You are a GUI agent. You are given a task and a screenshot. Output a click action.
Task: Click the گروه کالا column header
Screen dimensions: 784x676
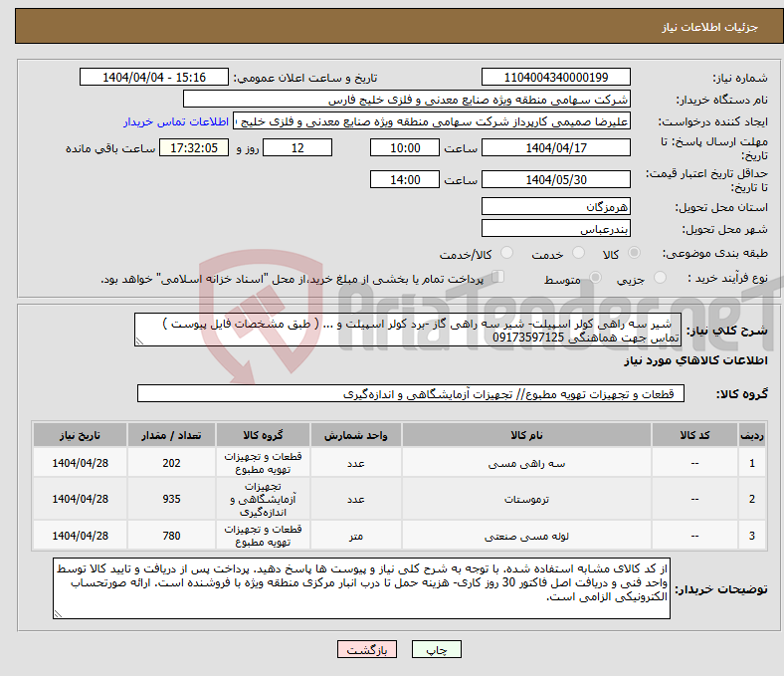(x=263, y=435)
